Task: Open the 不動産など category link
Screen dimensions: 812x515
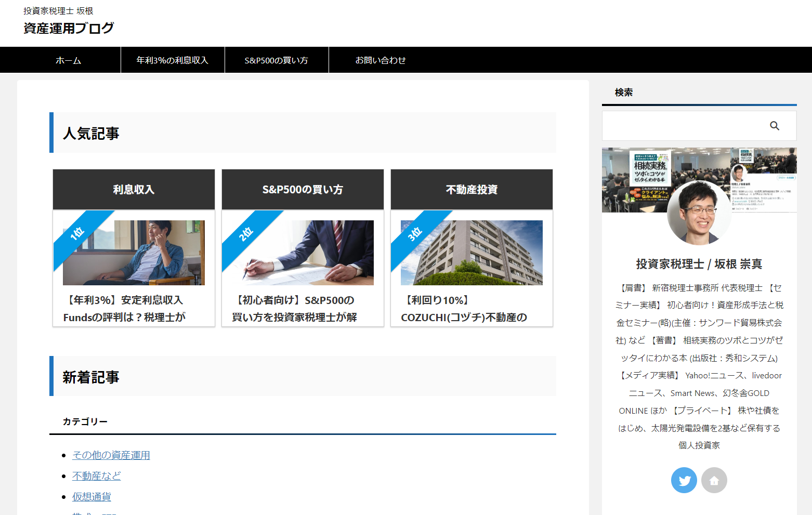Action: tap(97, 476)
